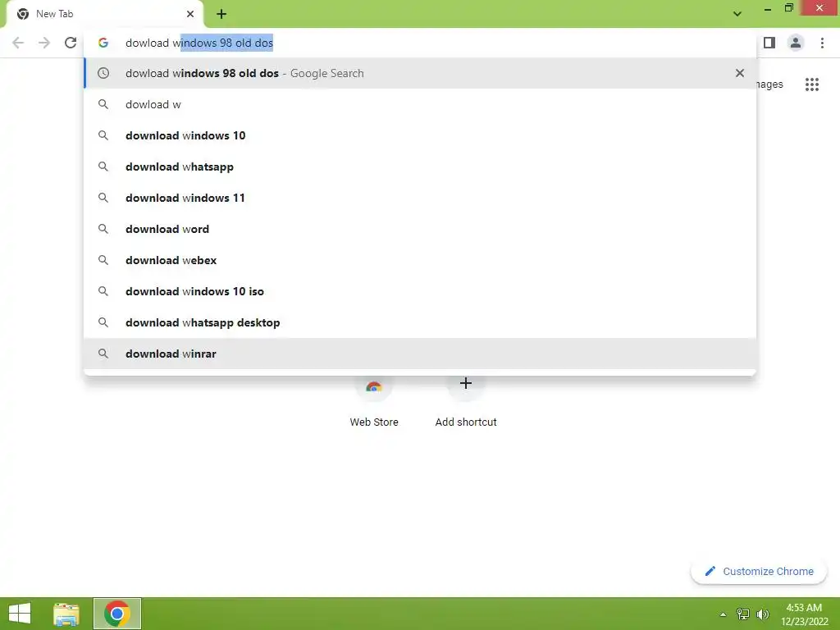Toggle the side panel icon

click(769, 43)
